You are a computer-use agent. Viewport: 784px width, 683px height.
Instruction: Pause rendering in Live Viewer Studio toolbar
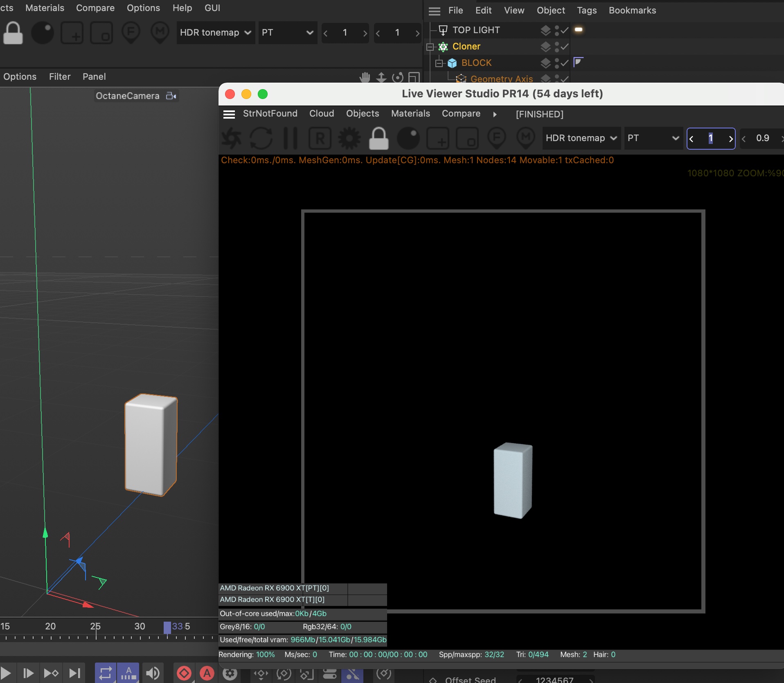coord(291,138)
